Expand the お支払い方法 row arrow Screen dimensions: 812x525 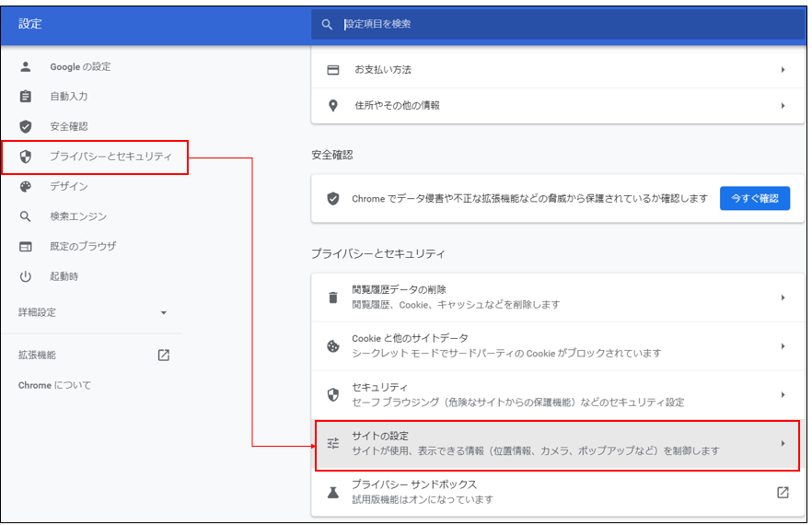[783, 70]
